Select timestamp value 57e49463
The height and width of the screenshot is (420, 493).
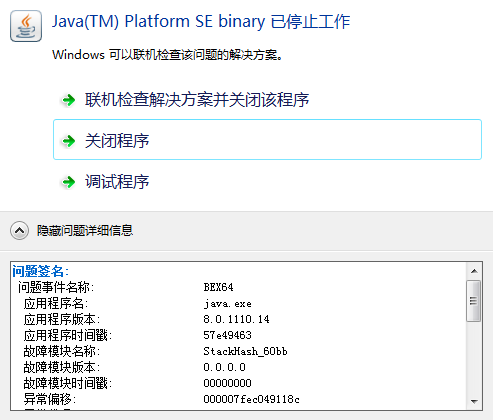[x=227, y=335]
